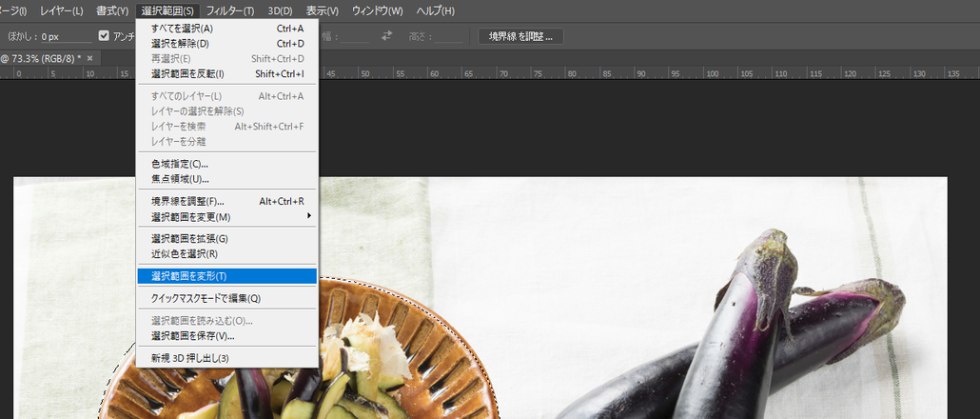Click the 境界線を調整... button in options bar
The height and width of the screenshot is (419, 980).
pyautogui.click(x=520, y=36)
